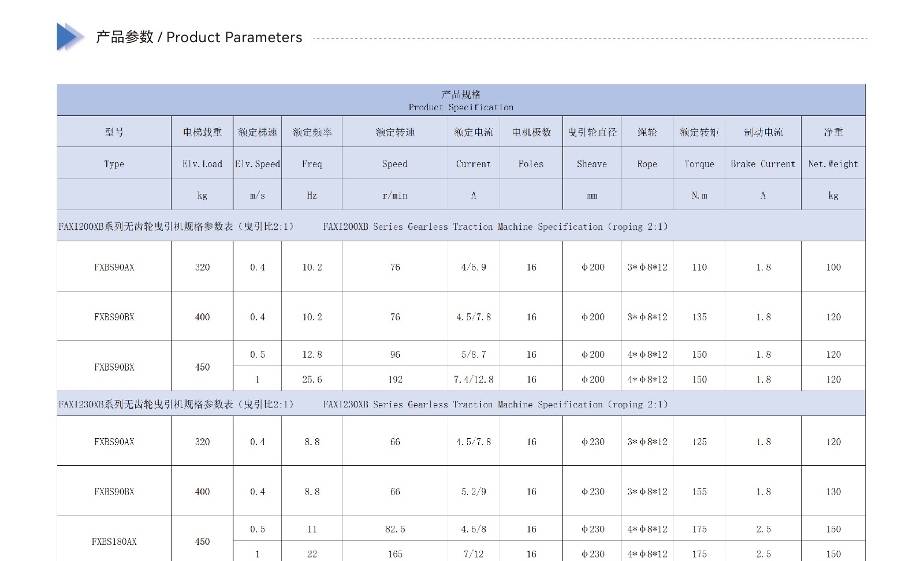Viewport: 924px width, 561px height.
Task: Click torque value '135'
Action: (699, 317)
